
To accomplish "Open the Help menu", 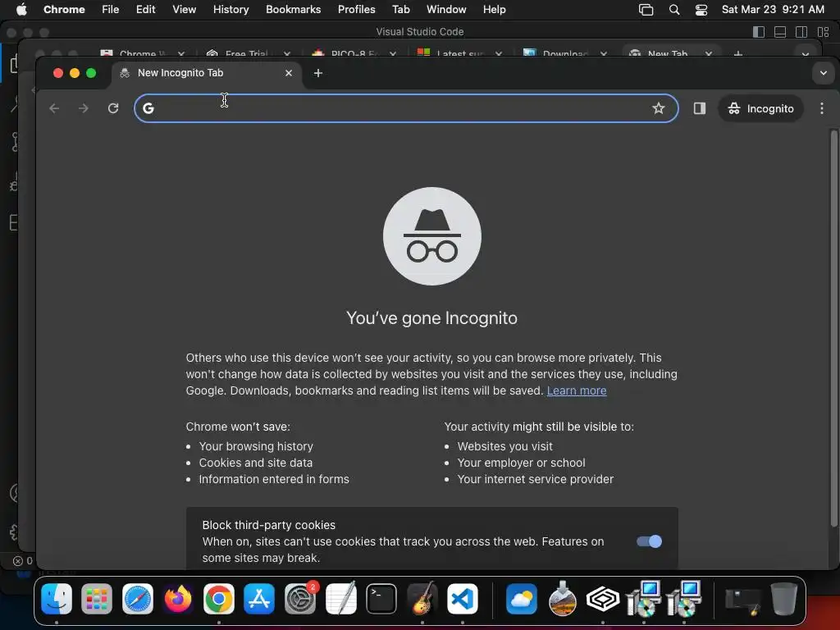I will click(x=494, y=10).
